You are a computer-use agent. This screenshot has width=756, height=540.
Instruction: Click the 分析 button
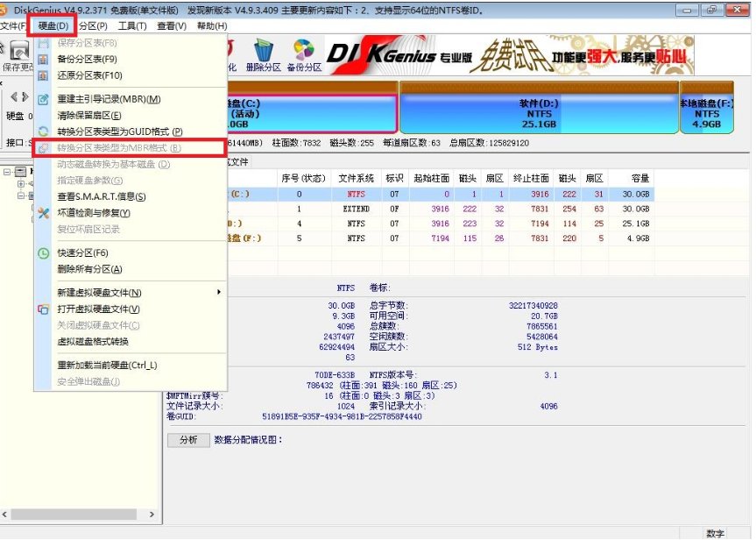click(188, 440)
